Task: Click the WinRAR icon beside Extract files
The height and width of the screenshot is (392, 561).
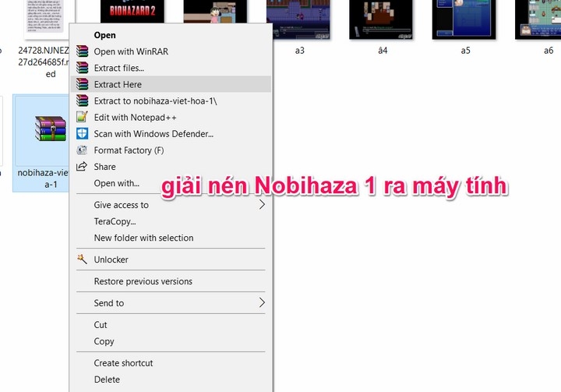Action: click(83, 68)
